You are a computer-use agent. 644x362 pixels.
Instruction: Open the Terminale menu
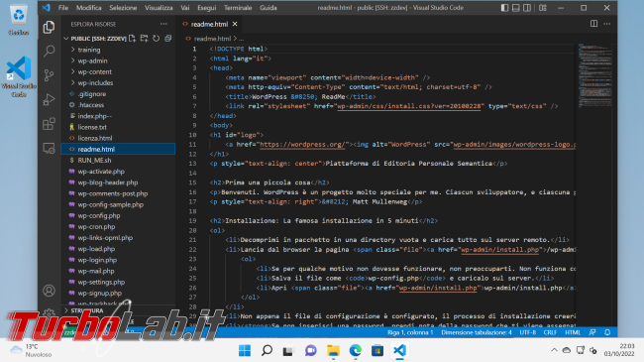[238, 8]
